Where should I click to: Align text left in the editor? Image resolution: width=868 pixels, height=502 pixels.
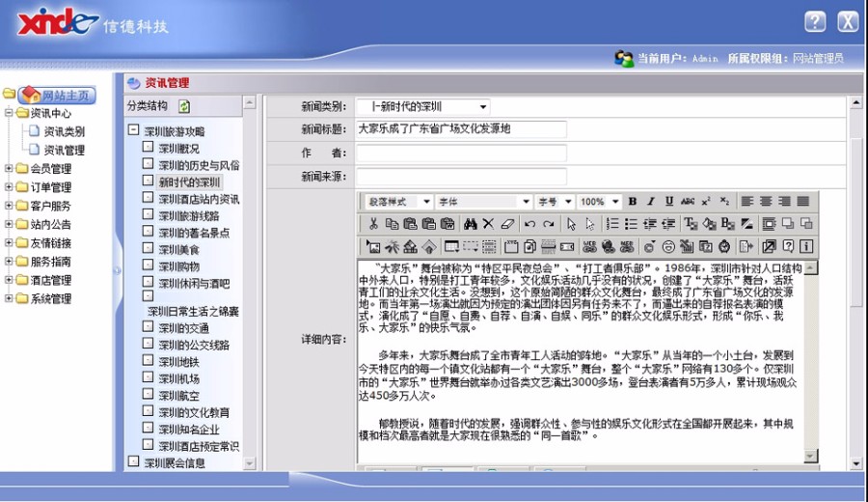[747, 201]
